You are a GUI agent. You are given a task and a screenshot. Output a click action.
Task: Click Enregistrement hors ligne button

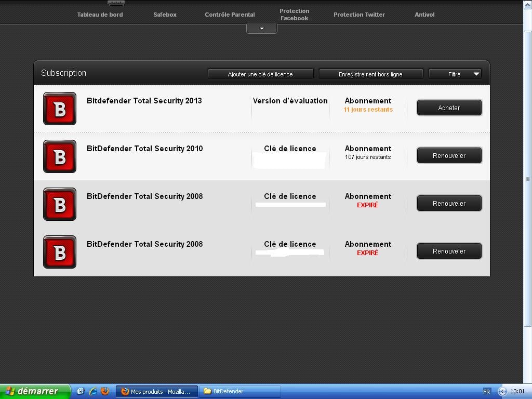coord(371,74)
